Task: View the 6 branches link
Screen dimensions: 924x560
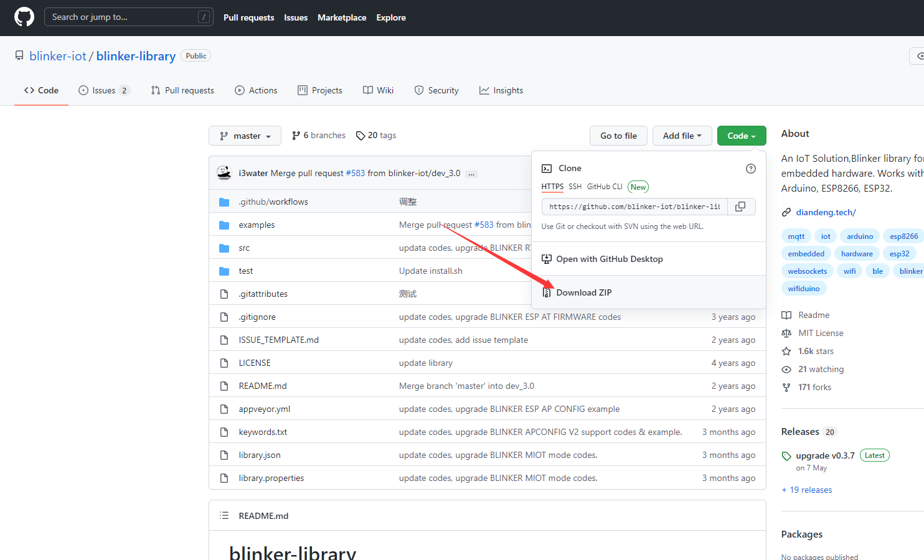Action: 318,136
